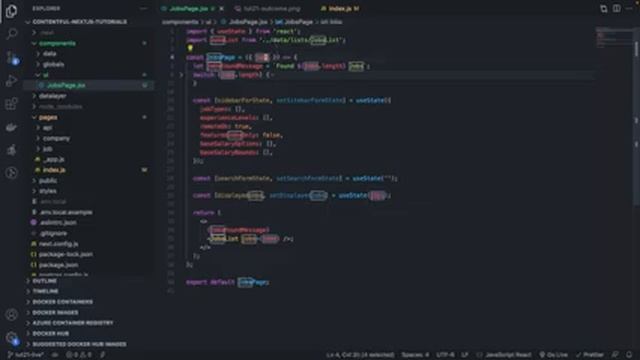Open package.json file

tap(58, 265)
